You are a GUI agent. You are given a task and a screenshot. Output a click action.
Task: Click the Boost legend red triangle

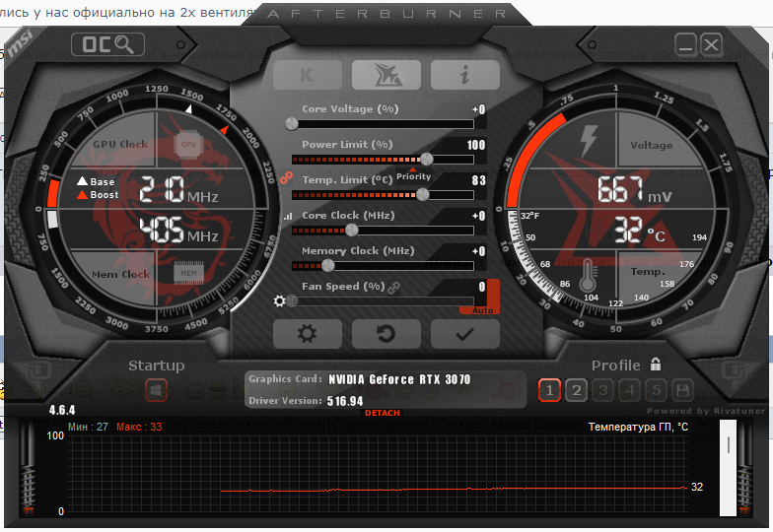coord(83,195)
